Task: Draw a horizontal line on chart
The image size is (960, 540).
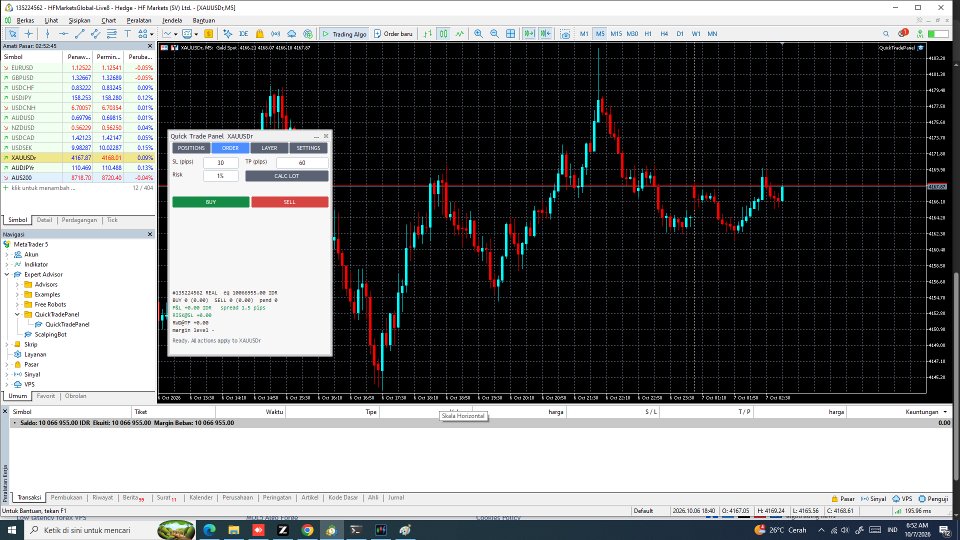Action: pyautogui.click(x=63, y=34)
